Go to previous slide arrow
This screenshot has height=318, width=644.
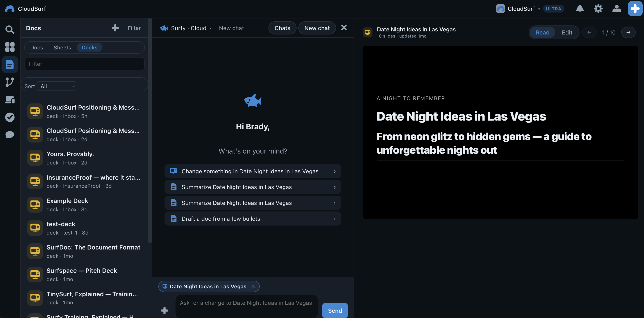(x=589, y=32)
